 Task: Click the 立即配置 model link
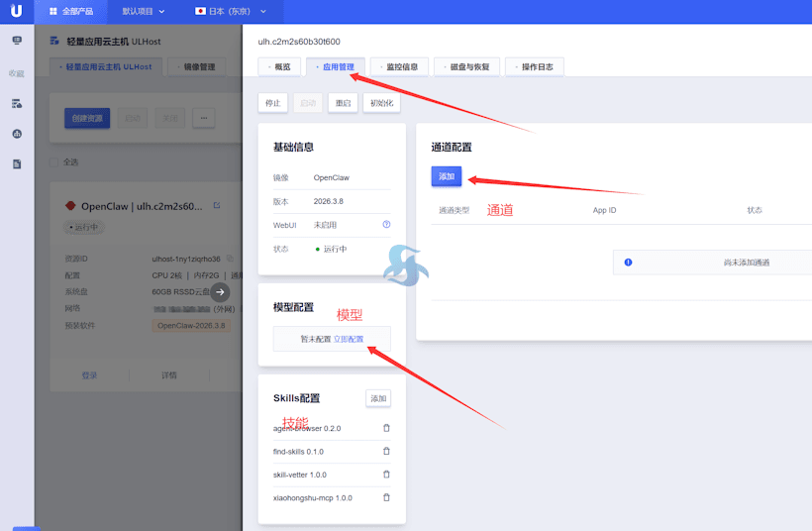(x=349, y=339)
